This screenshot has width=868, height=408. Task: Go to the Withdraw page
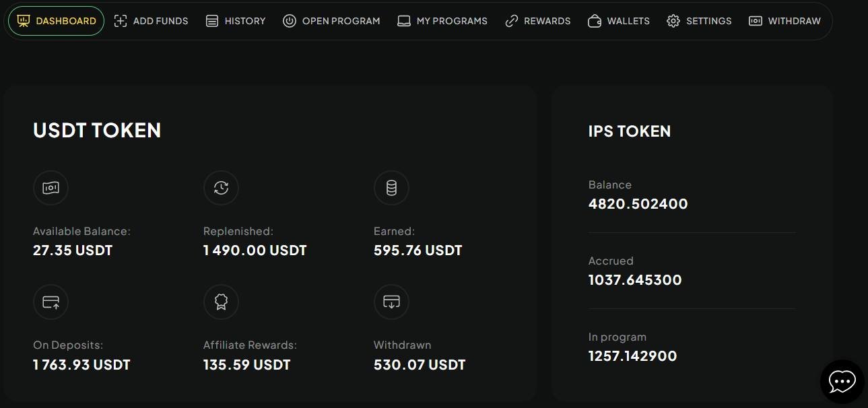(x=785, y=21)
